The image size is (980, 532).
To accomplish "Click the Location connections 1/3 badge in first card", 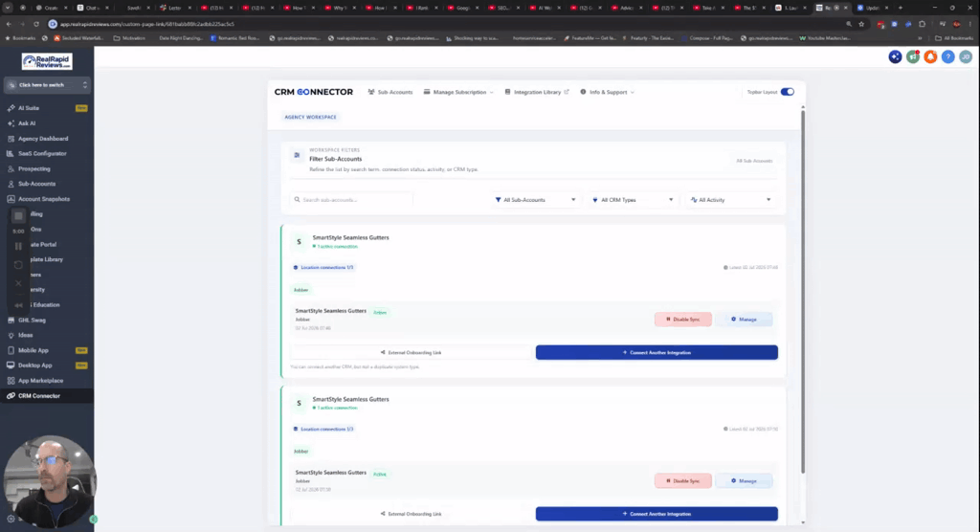I will click(323, 268).
